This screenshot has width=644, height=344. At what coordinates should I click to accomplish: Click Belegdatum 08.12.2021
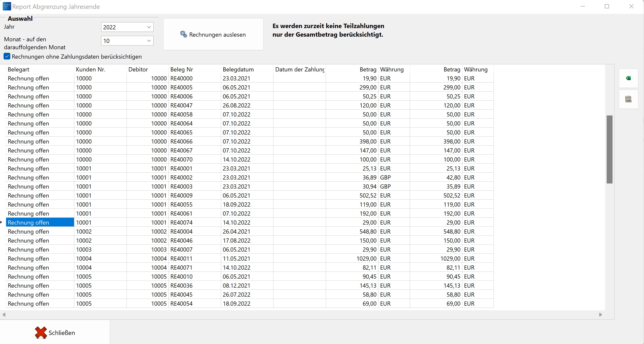(x=247, y=285)
